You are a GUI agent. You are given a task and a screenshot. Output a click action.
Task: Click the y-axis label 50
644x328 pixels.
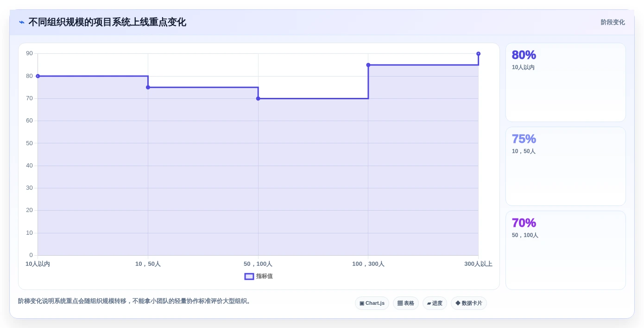30,143
